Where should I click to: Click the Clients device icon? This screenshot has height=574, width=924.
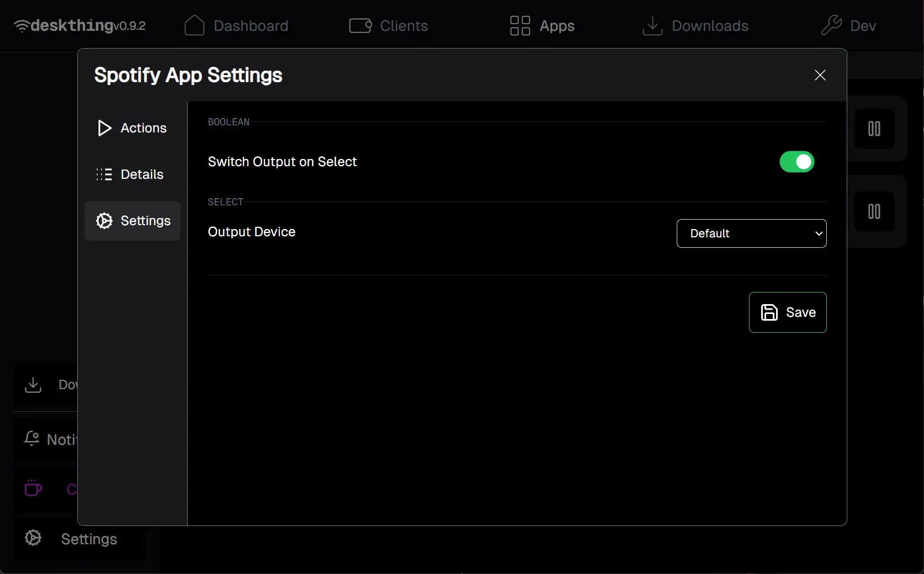[x=360, y=26]
